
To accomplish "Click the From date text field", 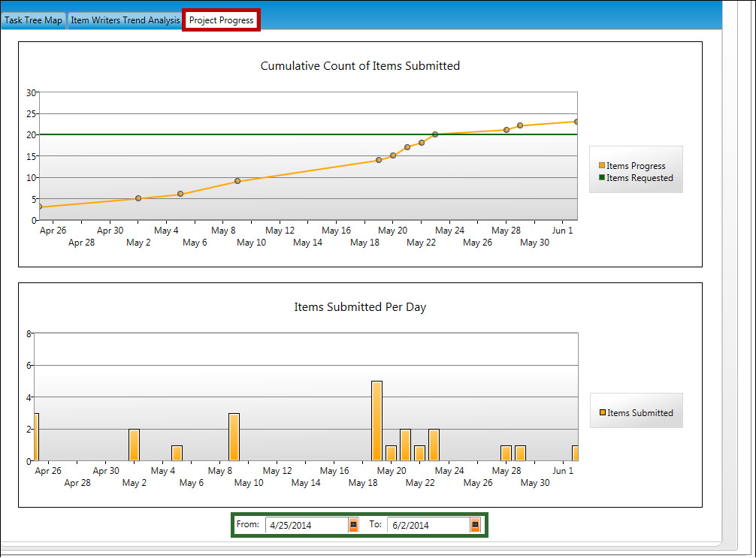I will (x=306, y=526).
